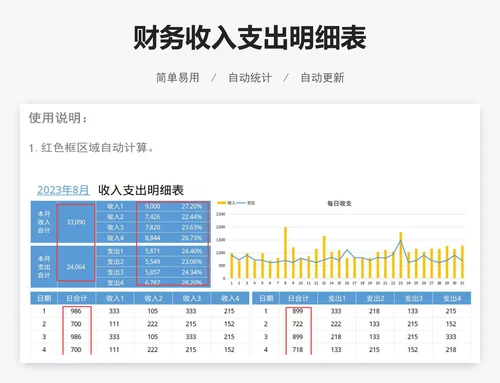
Task: Click the 收入4 summary row label
Action: [x=115, y=238]
